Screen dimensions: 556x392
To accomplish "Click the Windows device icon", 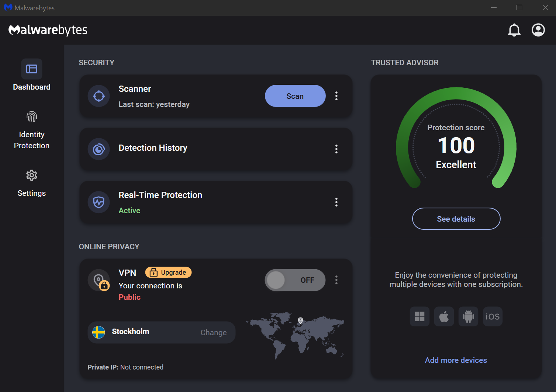I will 419,316.
